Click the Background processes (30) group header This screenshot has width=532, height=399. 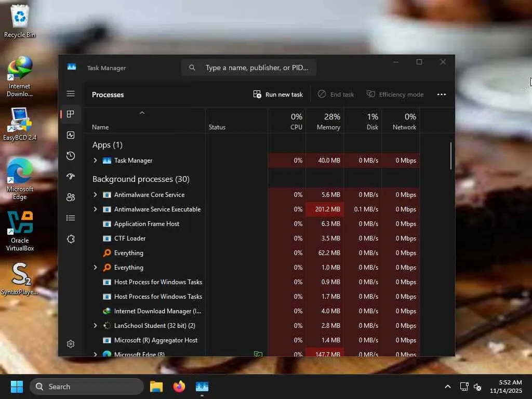(141, 179)
